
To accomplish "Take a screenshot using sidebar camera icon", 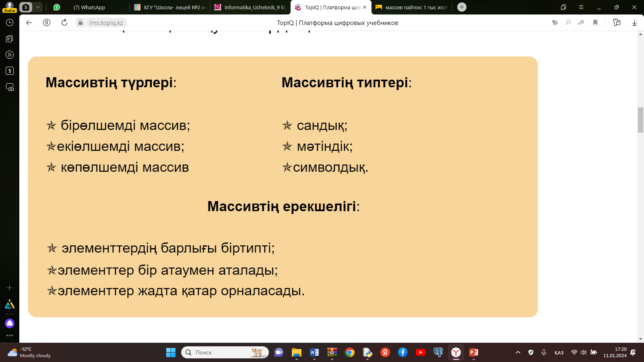I will tap(10, 87).
